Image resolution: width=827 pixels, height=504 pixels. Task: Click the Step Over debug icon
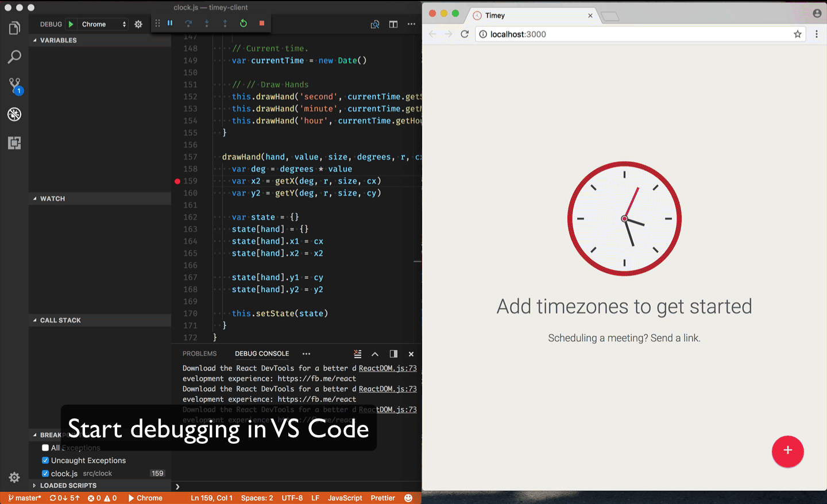coord(188,24)
